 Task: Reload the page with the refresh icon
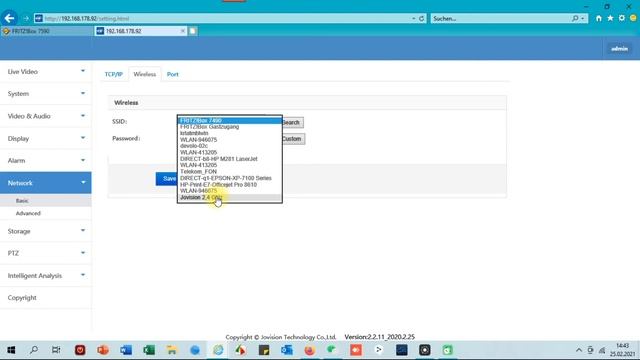[422, 18]
